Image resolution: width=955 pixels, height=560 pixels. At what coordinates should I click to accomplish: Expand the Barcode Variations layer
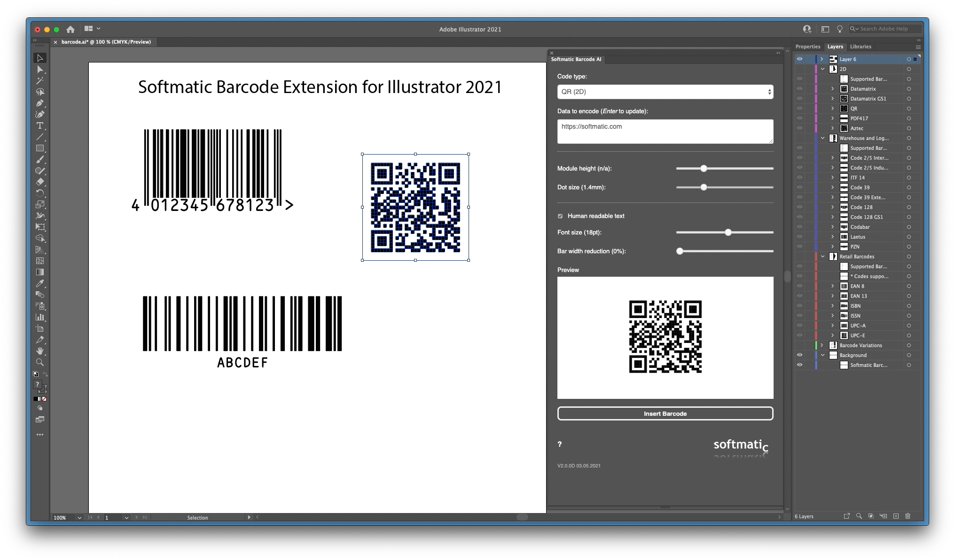click(x=822, y=345)
